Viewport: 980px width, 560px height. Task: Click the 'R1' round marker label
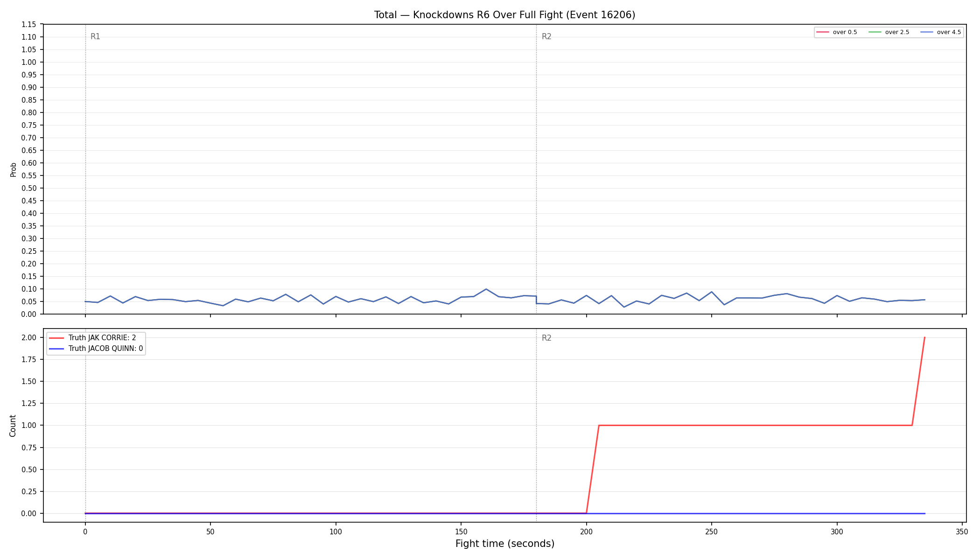(95, 37)
